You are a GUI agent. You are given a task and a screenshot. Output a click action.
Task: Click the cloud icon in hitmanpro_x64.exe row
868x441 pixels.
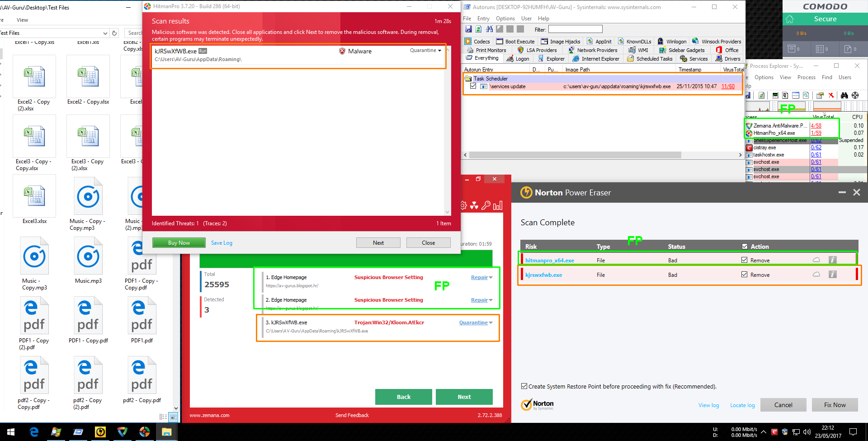click(816, 260)
